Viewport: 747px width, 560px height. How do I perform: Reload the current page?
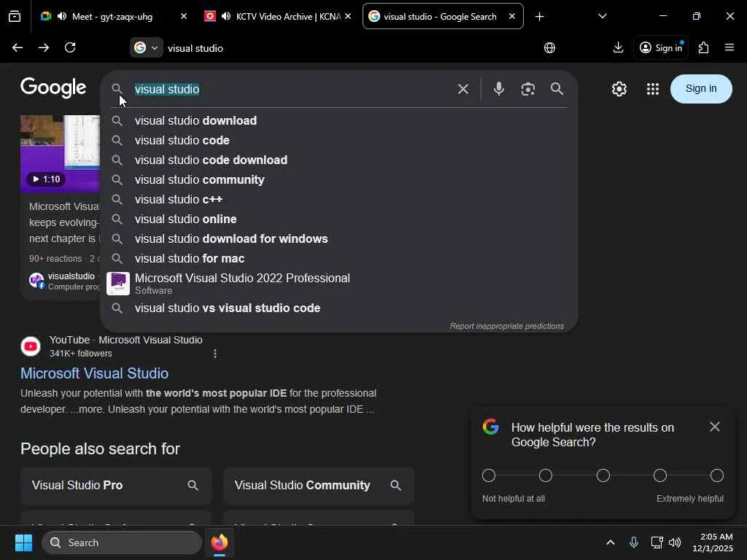point(70,47)
